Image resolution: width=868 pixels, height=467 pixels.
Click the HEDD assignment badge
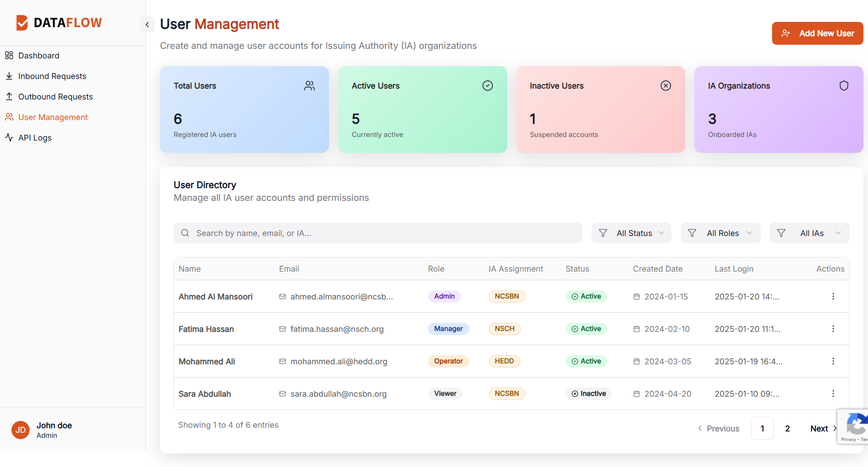tap(504, 361)
